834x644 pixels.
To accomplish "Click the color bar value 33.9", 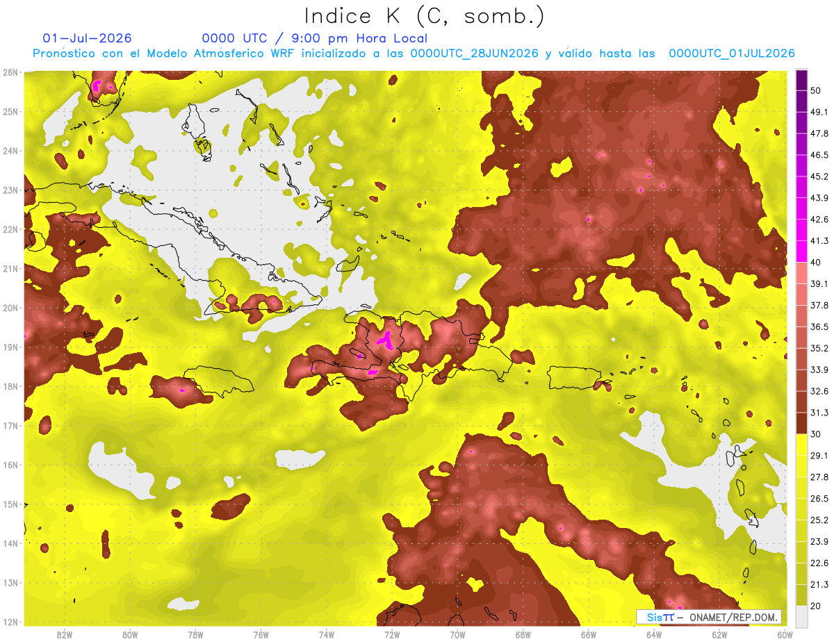I will (x=819, y=370).
